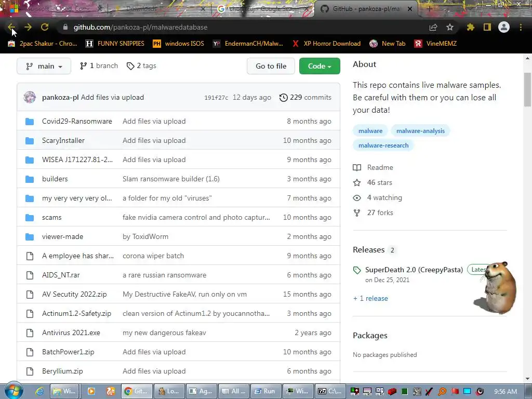The width and height of the screenshot is (532, 399).
Task: Bookmark this page with the star icon
Action: tap(450, 27)
